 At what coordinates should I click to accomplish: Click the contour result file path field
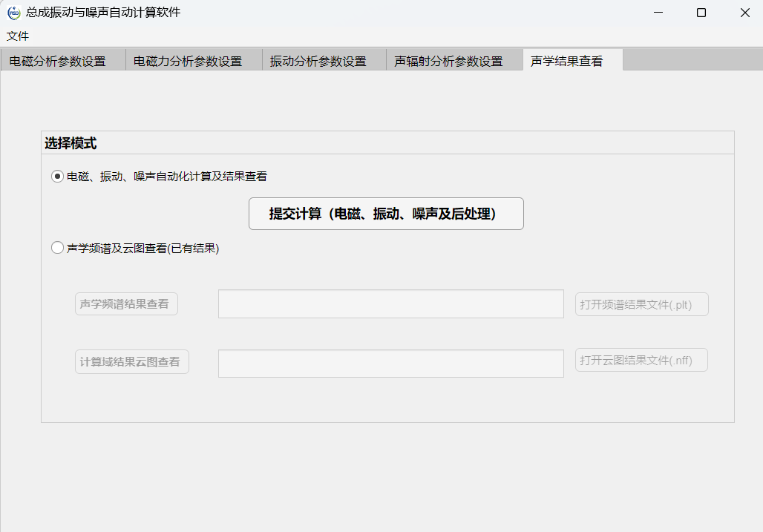tap(390, 364)
